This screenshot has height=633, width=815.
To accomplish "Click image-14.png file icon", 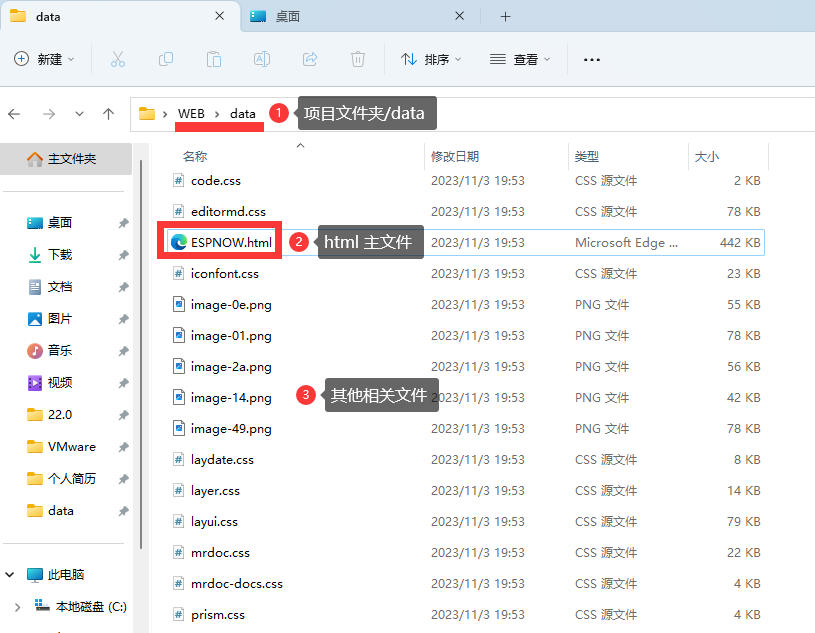I will tap(179, 397).
